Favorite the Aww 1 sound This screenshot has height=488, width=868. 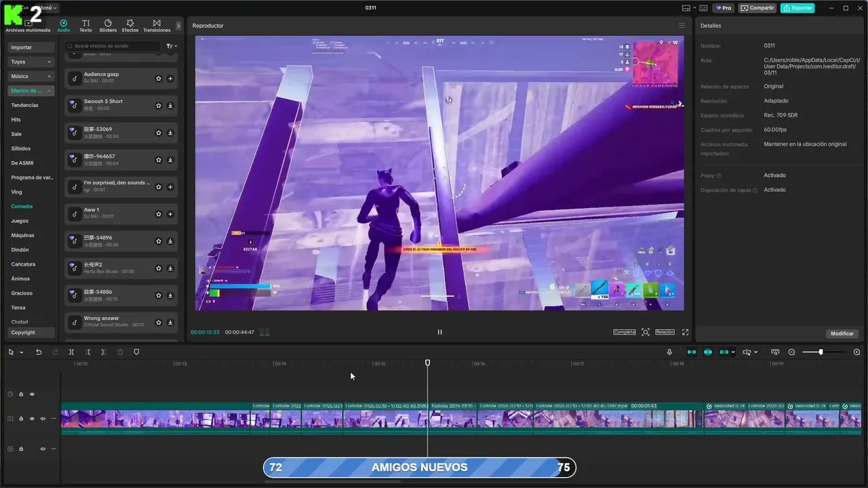pos(159,214)
